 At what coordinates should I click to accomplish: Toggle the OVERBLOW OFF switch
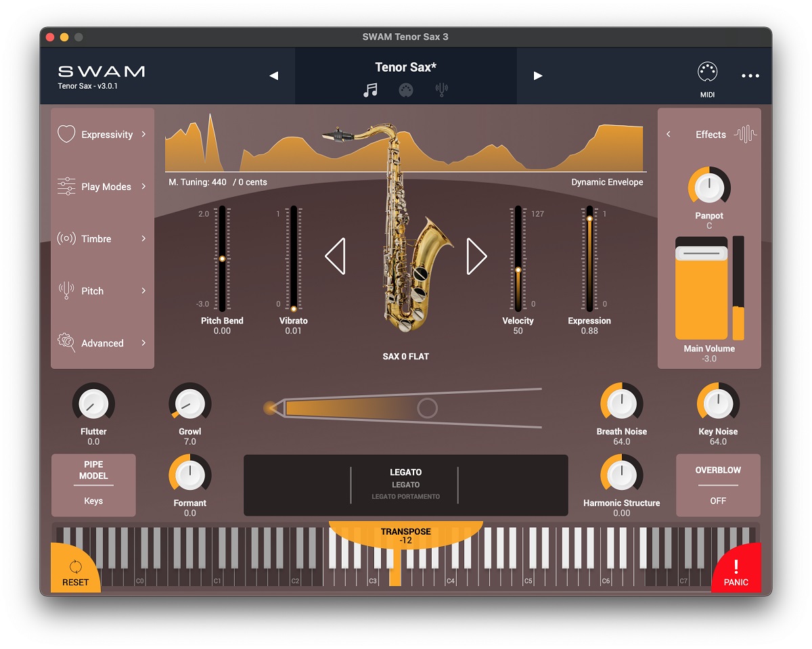(x=718, y=485)
